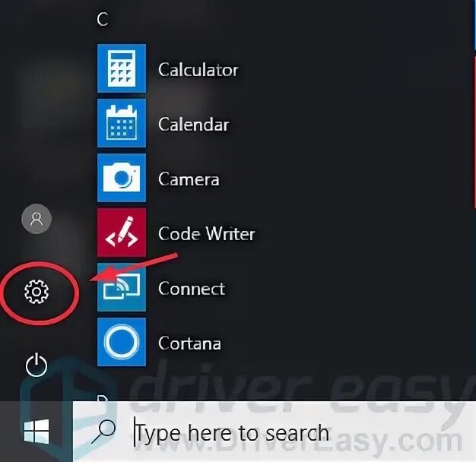The height and width of the screenshot is (462, 476).
Task: Open the Power options icon
Action: click(x=36, y=365)
